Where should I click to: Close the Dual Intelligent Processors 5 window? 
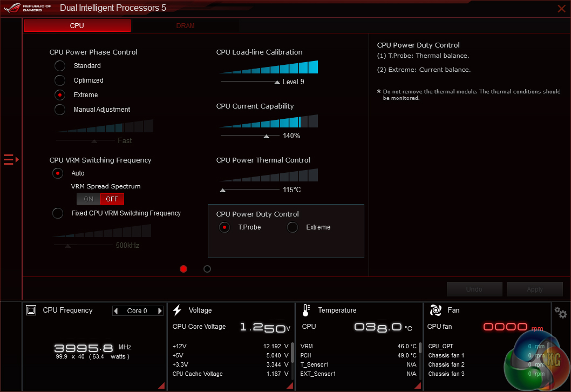[x=561, y=9]
